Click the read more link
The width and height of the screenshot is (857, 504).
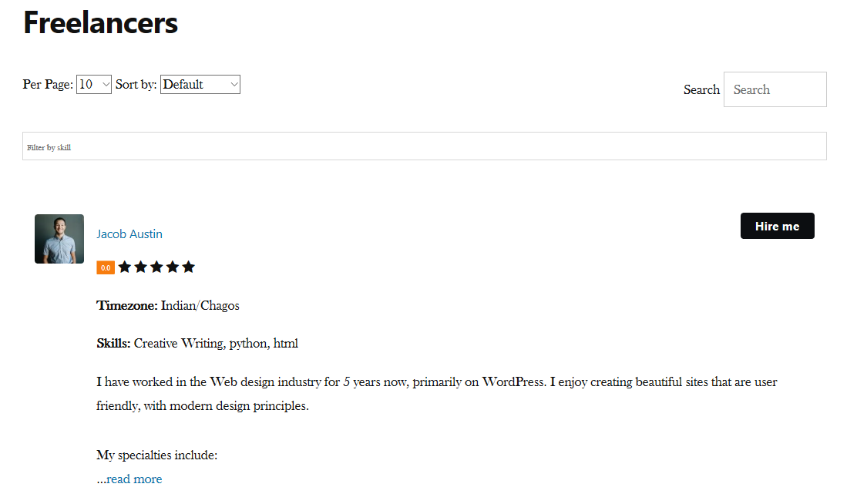click(134, 479)
